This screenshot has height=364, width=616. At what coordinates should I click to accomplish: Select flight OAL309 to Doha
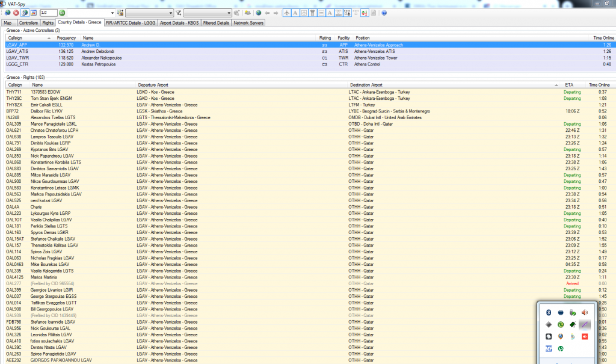(x=310, y=124)
